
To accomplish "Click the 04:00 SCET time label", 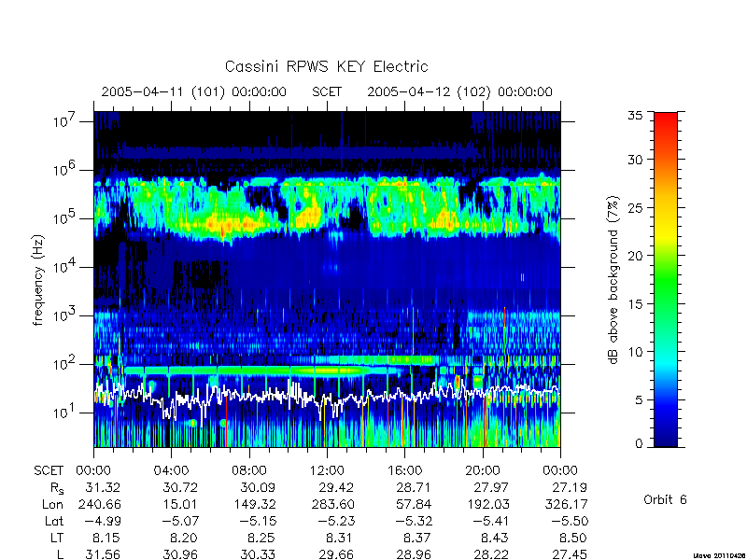I will pos(171,470).
